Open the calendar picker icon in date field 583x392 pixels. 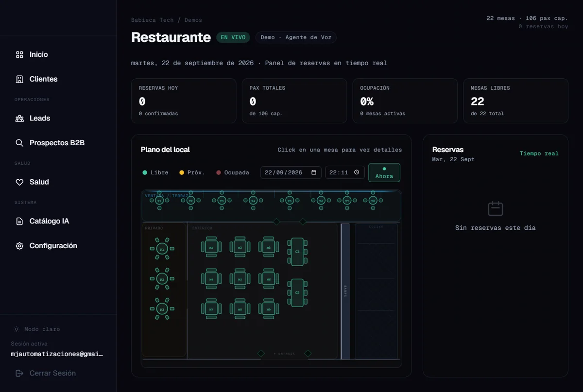(314, 172)
